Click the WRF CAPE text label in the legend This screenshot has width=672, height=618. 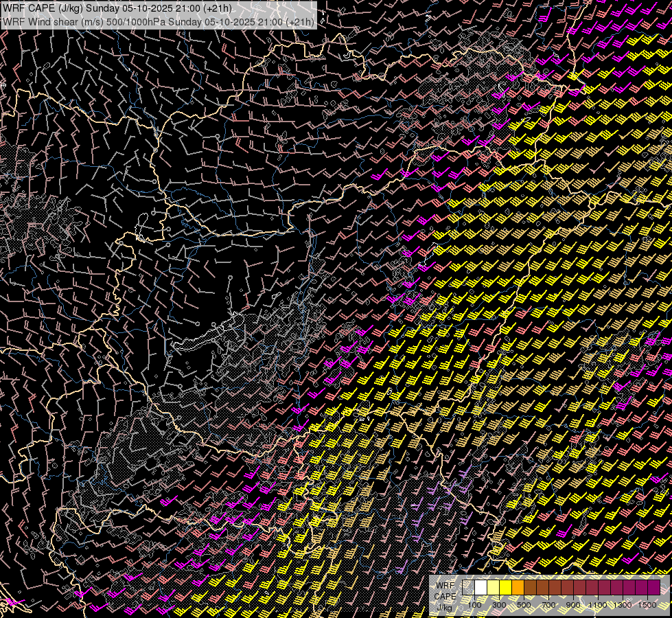pyautogui.click(x=445, y=591)
